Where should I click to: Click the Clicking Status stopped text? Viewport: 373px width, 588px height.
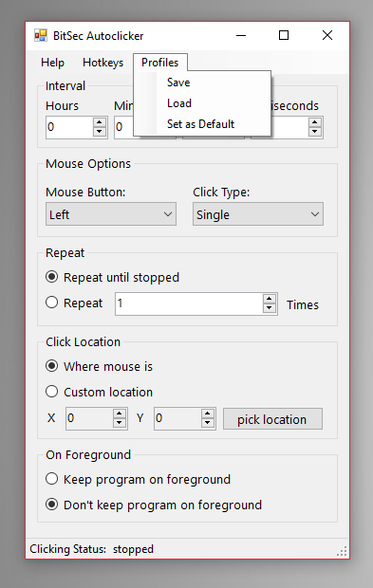[91, 549]
